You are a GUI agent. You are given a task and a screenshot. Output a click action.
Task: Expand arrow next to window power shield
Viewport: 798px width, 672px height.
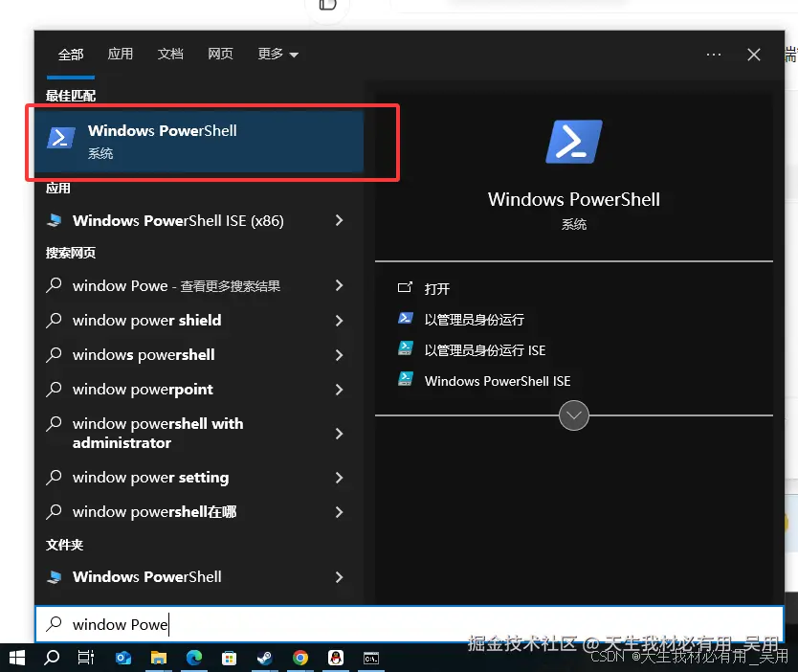339,321
